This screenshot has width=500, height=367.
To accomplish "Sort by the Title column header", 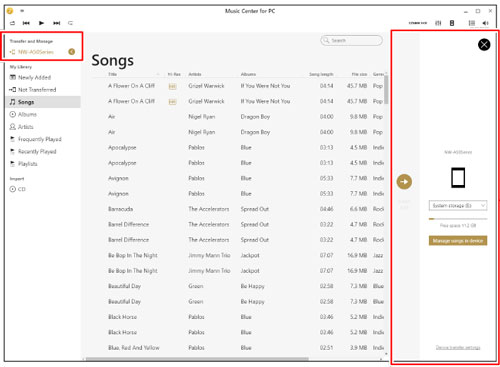I will (x=112, y=74).
